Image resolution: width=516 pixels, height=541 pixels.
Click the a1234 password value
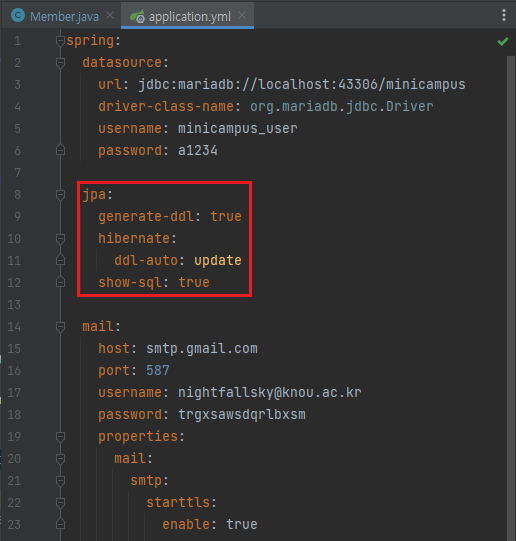coord(198,151)
